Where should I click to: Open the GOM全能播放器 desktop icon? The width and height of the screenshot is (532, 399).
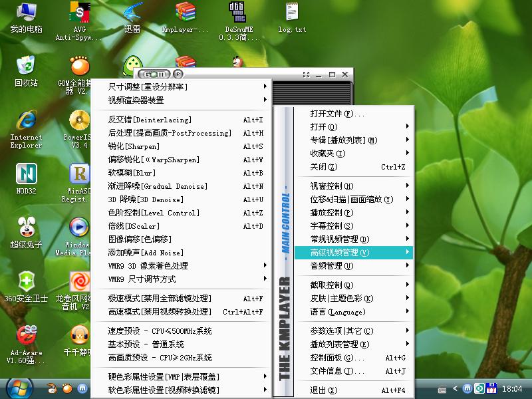point(75,74)
